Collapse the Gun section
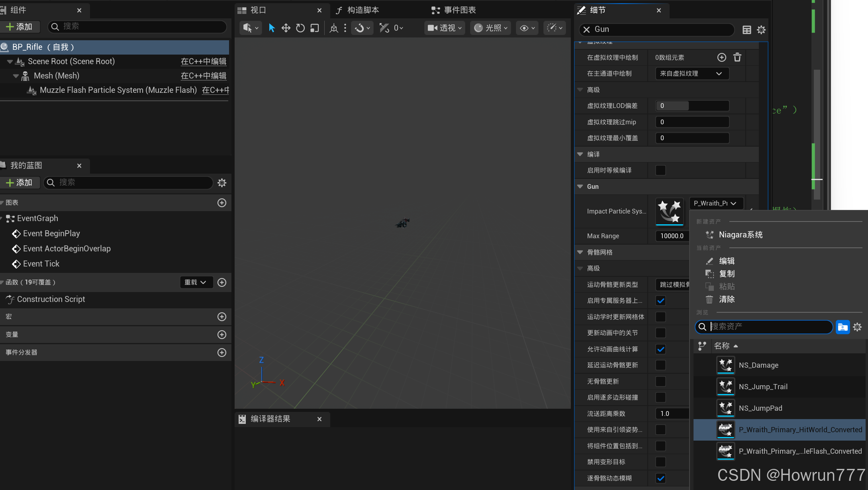 tap(580, 186)
